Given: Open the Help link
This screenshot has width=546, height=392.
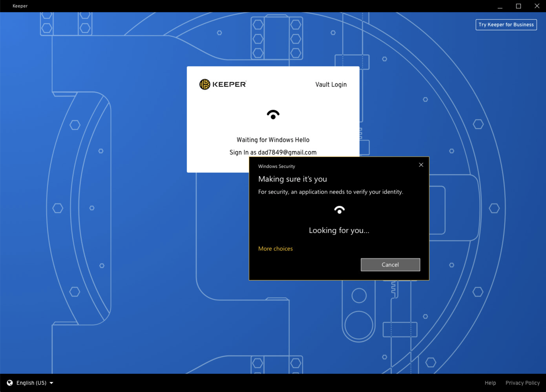Looking at the screenshot, I should click(x=490, y=383).
